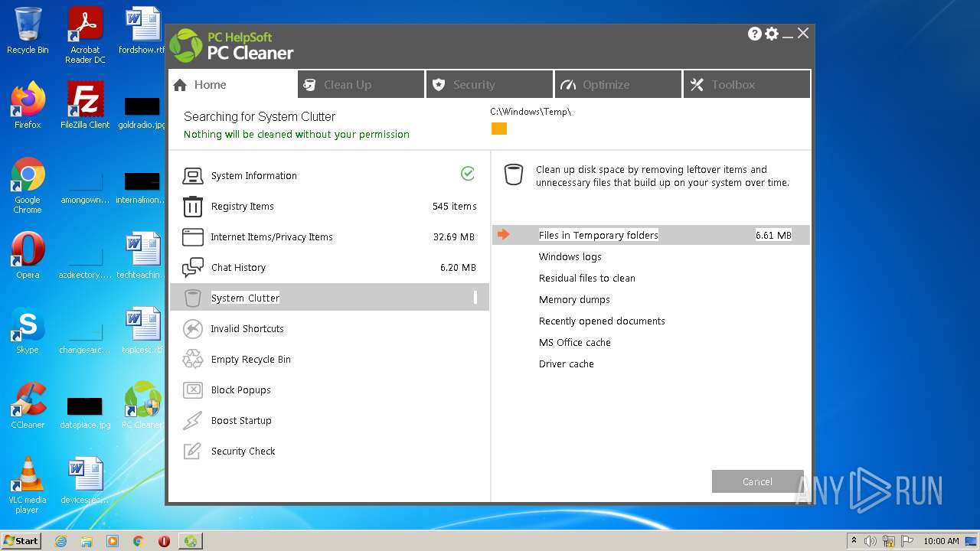Image resolution: width=980 pixels, height=551 pixels.
Task: Click the '6.61 MB' temporary files size
Action: point(773,235)
